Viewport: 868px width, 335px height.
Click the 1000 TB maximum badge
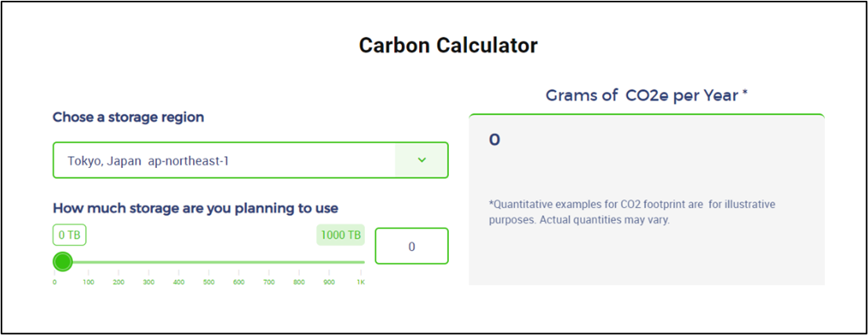click(x=341, y=235)
